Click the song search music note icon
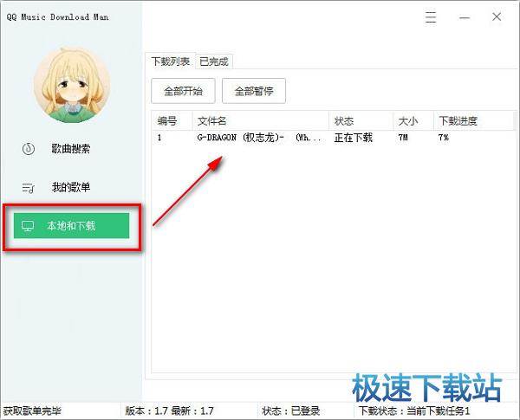Viewport: 520px width, 420px height. (x=29, y=148)
